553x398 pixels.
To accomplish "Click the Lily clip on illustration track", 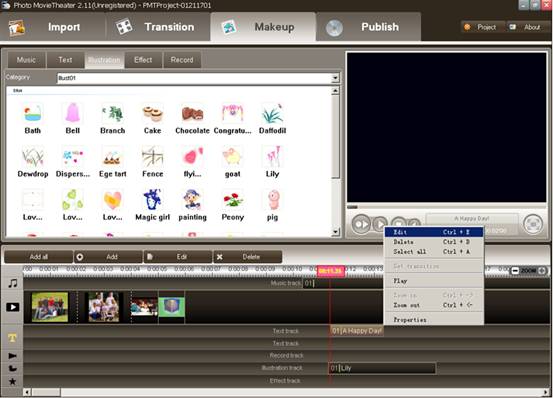I will pos(382,368).
